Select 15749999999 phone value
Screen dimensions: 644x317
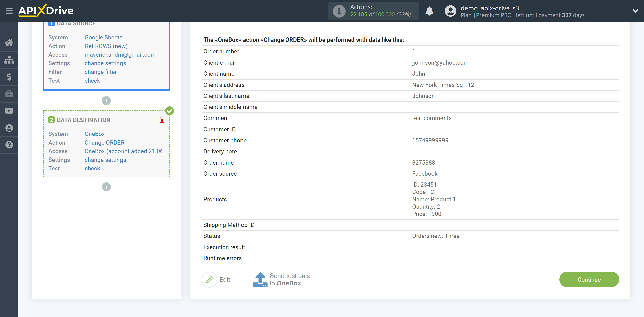tap(430, 140)
